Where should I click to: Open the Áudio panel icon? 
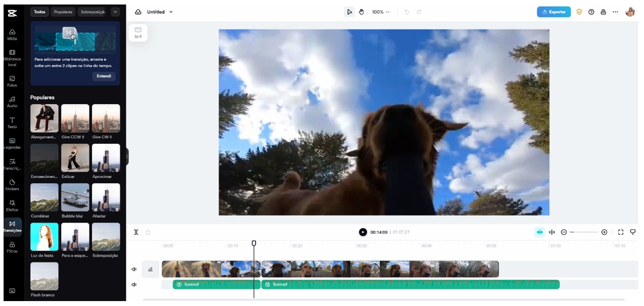coord(12,101)
